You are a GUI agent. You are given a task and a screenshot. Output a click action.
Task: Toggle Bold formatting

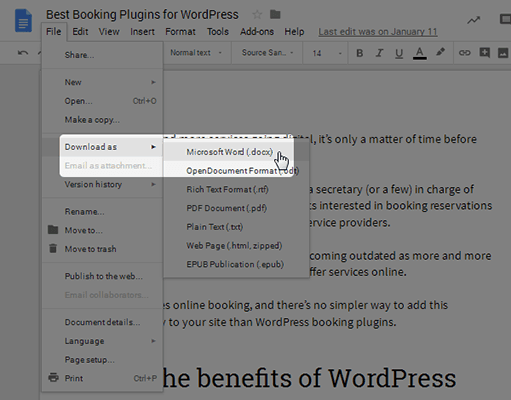[359, 53]
